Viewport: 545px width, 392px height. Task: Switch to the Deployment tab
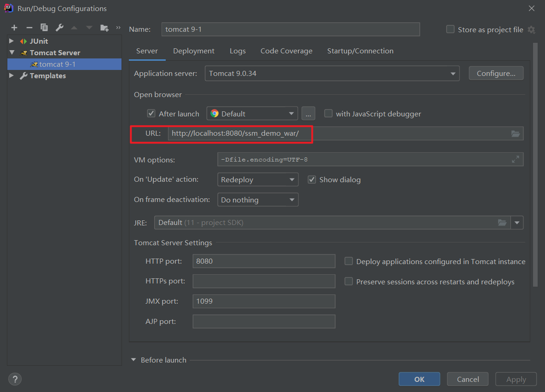pos(194,51)
